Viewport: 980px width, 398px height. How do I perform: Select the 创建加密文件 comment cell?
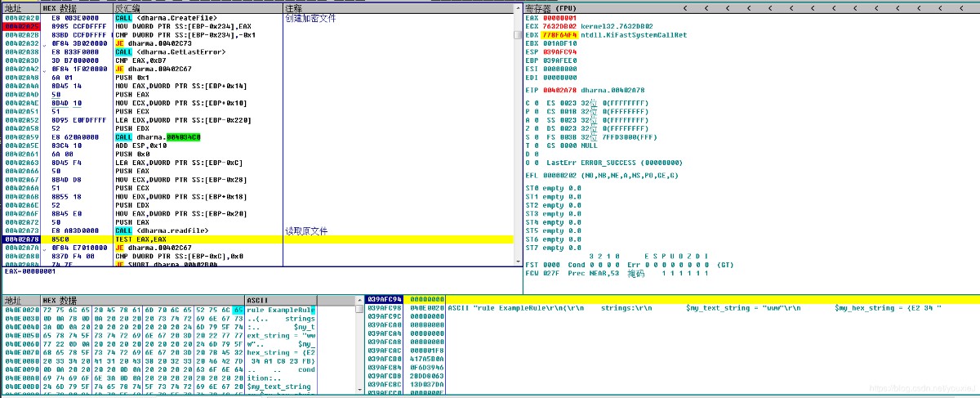312,18
